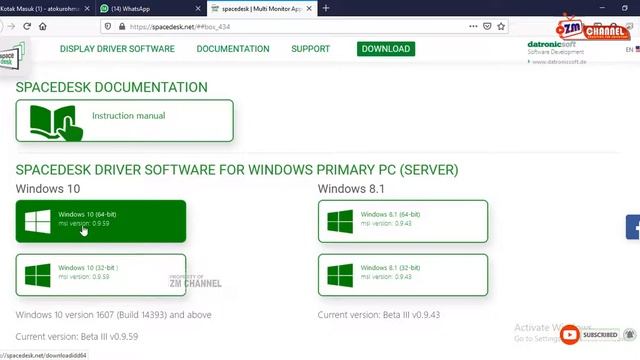Open the Instruction manual card

[x=125, y=121]
